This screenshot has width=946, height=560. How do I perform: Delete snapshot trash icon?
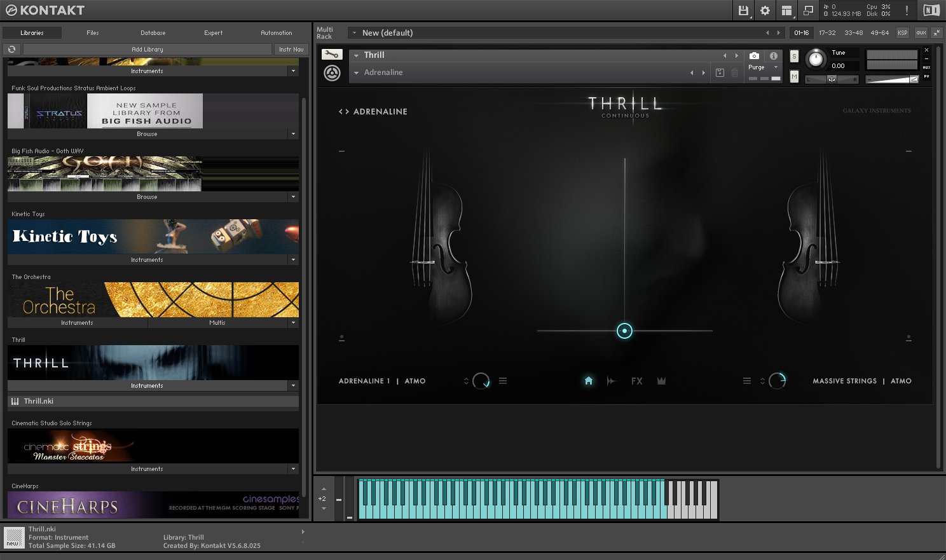point(734,73)
